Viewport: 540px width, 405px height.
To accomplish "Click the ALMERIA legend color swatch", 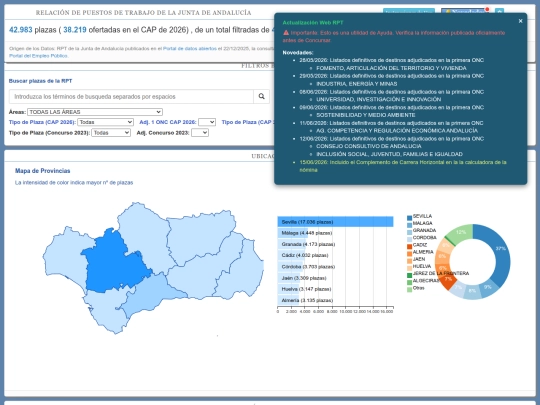I will pos(409,253).
